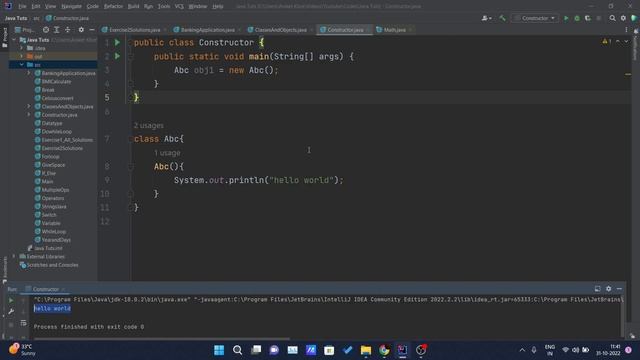This screenshot has height=360, width=640.
Task: Rerun program in Run panel
Action: 11,300
